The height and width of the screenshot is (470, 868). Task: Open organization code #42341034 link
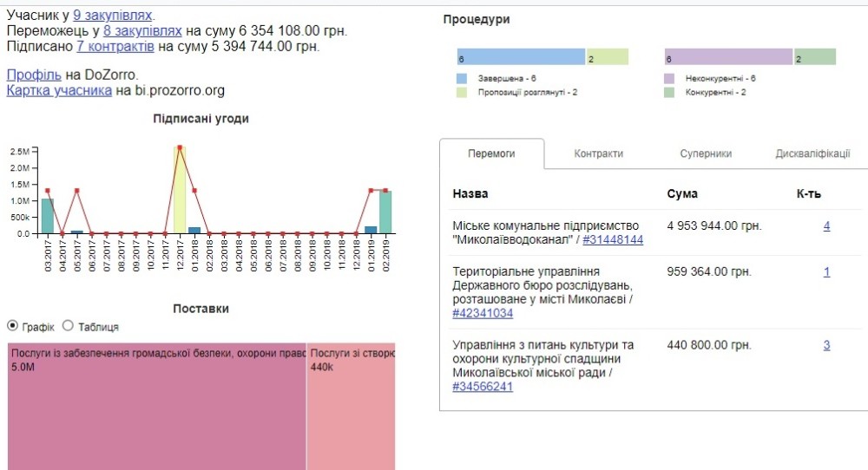(x=483, y=314)
